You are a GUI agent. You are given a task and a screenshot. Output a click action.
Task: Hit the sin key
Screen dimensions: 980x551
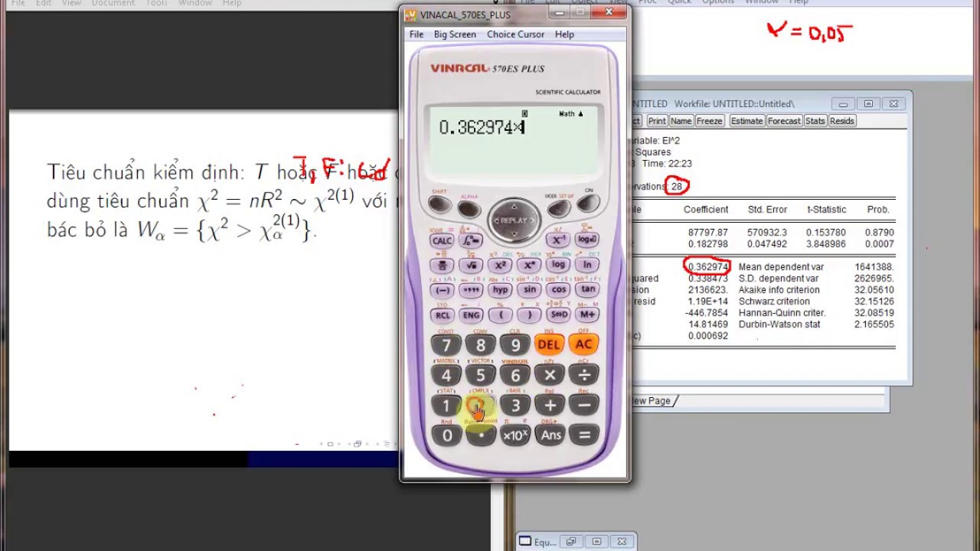pos(529,290)
